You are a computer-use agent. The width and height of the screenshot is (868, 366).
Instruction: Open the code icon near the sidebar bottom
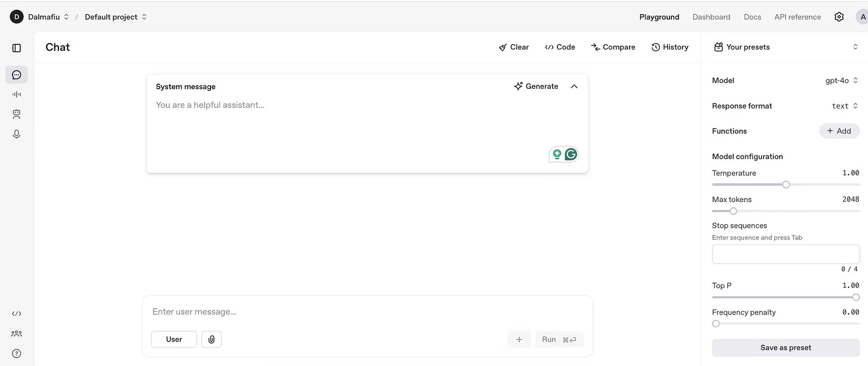pyautogui.click(x=16, y=313)
